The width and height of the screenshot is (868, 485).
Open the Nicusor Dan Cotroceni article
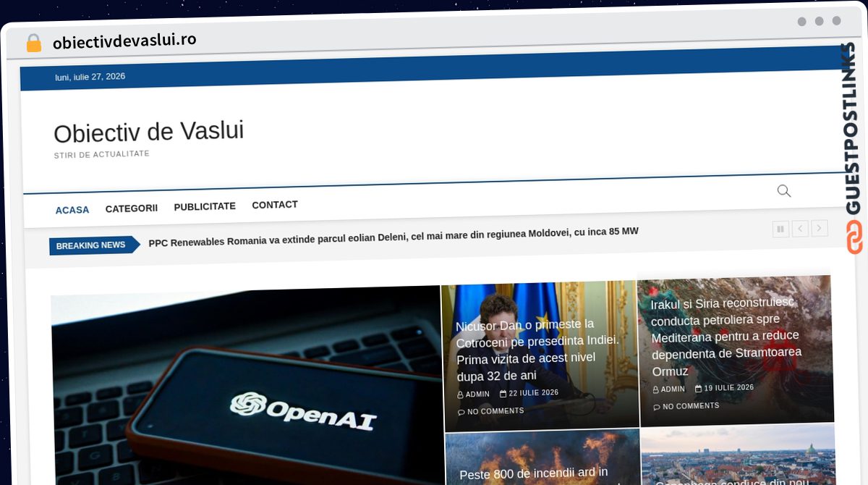click(537, 350)
